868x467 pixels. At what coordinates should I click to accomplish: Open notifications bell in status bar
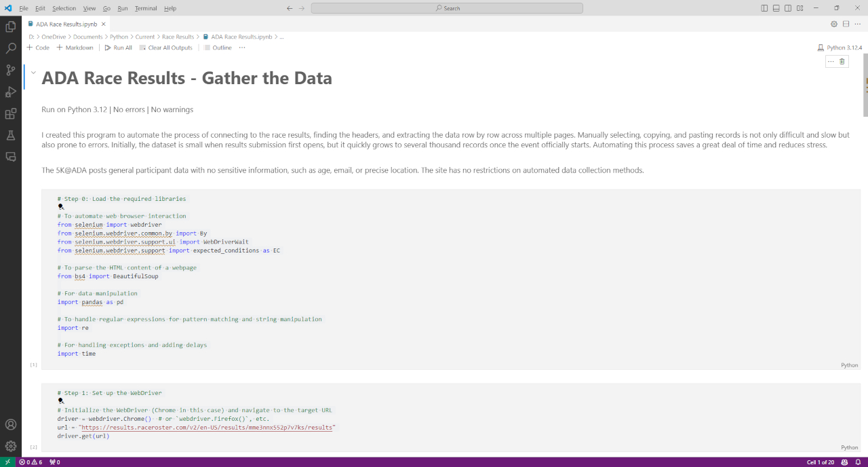[x=858, y=462]
